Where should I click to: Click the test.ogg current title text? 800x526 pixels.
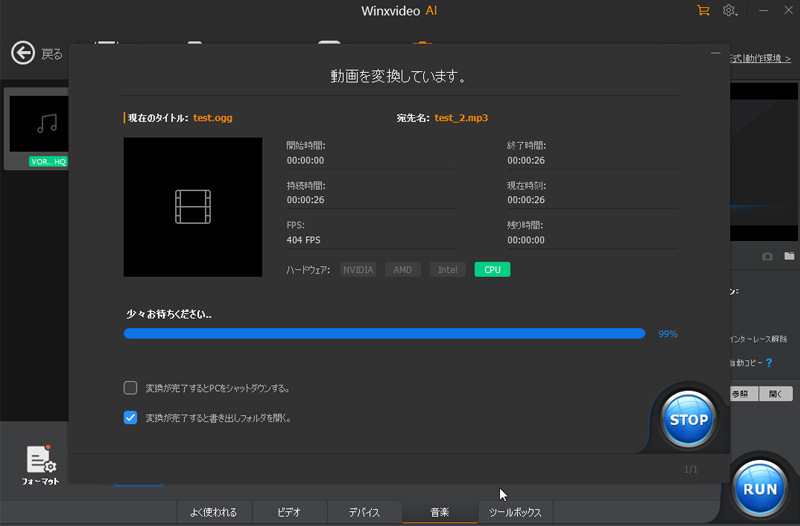213,118
